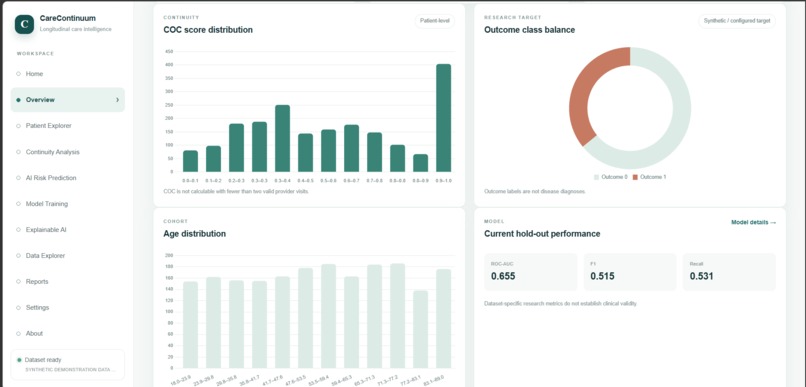Click the Synthetic / configured target badge
Viewport: 806px width, 387px height.
pos(737,21)
